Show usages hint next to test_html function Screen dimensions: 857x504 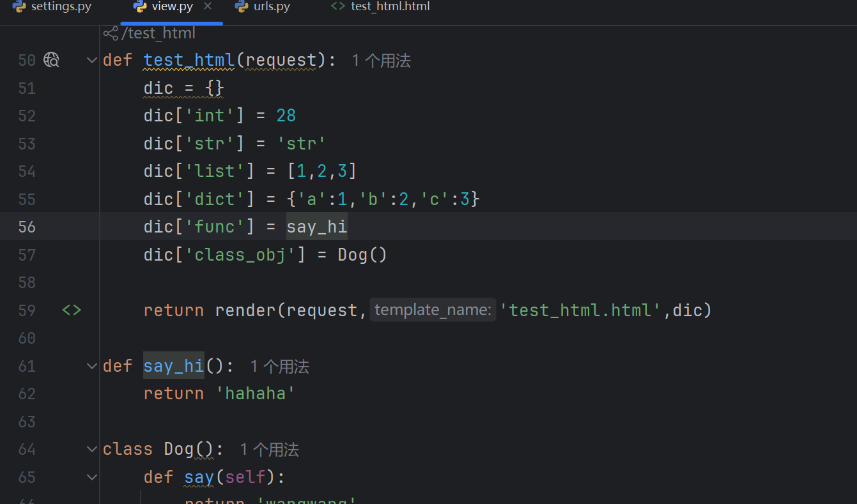(381, 61)
